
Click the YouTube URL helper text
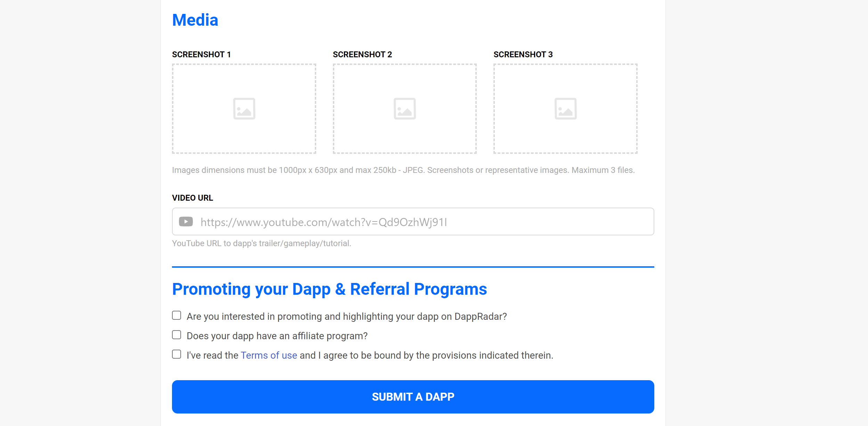pyautogui.click(x=261, y=243)
